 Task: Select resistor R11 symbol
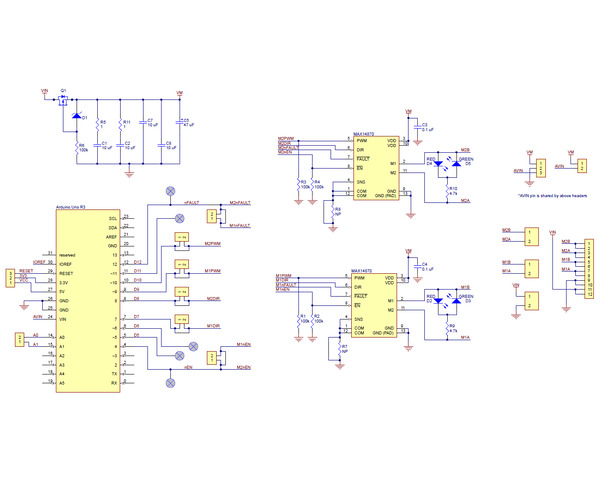[120, 124]
